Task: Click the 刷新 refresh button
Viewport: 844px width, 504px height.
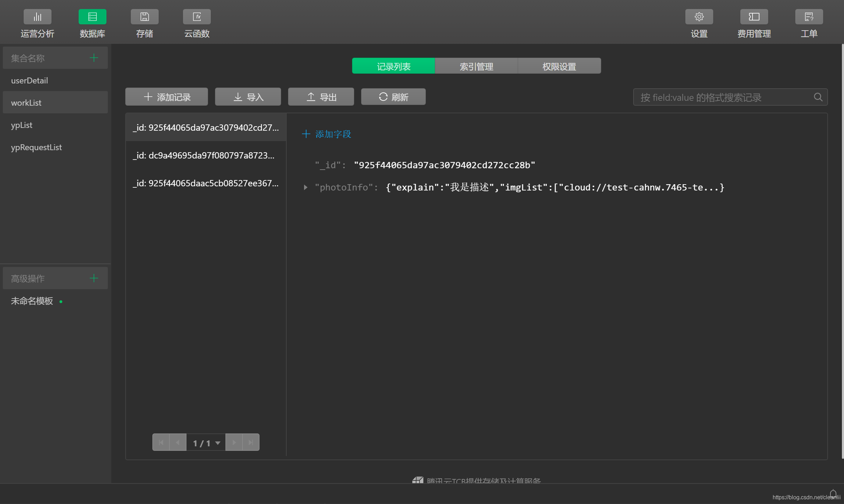Action: pyautogui.click(x=393, y=97)
